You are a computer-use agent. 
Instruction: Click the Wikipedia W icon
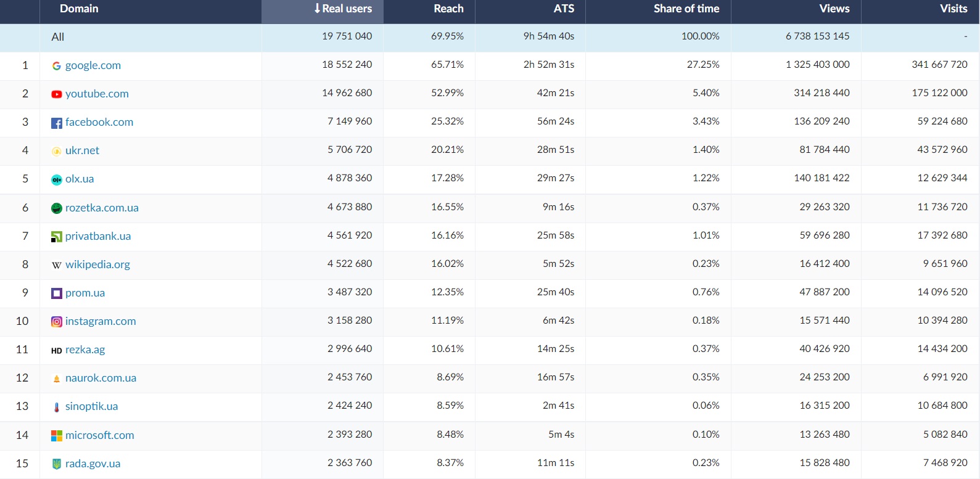56,265
